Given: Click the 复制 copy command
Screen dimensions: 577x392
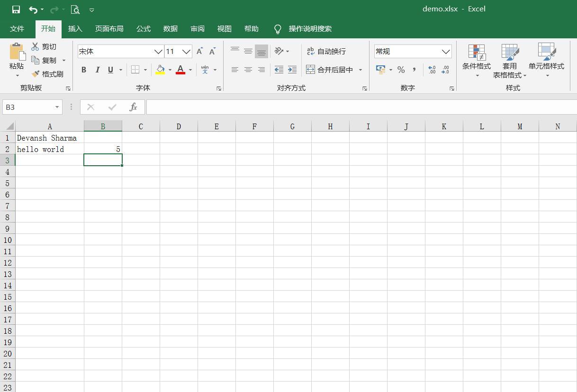Looking at the screenshot, I should [48, 60].
